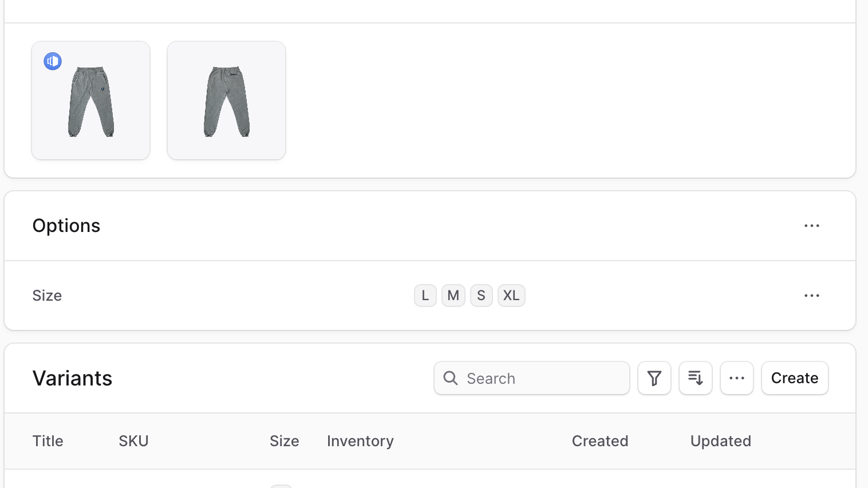This screenshot has width=868, height=488.
Task: Click the Variants section heading
Action: [x=72, y=378]
